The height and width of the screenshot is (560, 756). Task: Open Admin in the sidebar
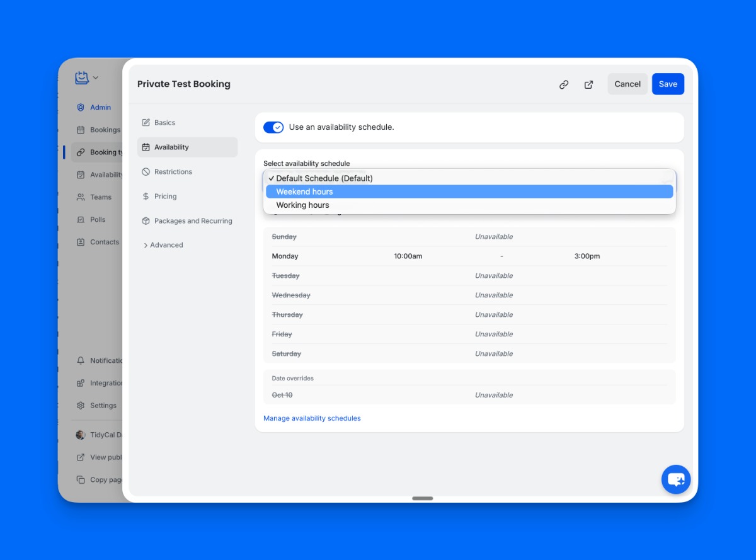100,108
